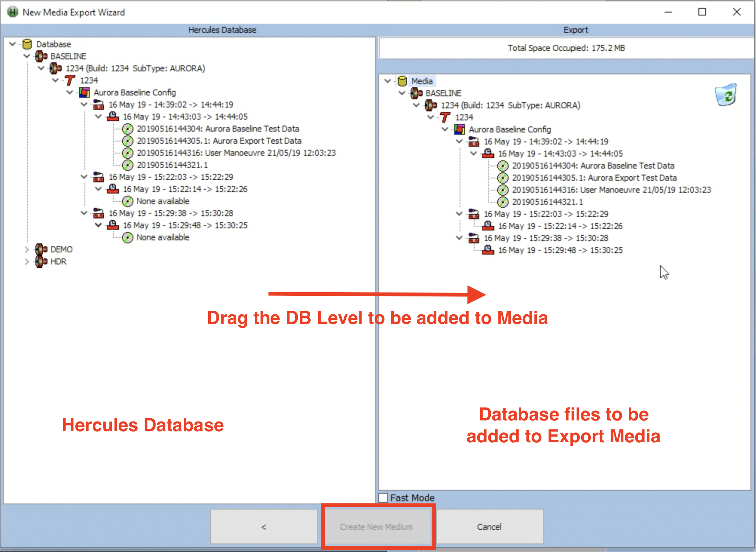The height and width of the screenshot is (552, 756).
Task: Enable the Fast Mode checkbox
Action: 383,498
